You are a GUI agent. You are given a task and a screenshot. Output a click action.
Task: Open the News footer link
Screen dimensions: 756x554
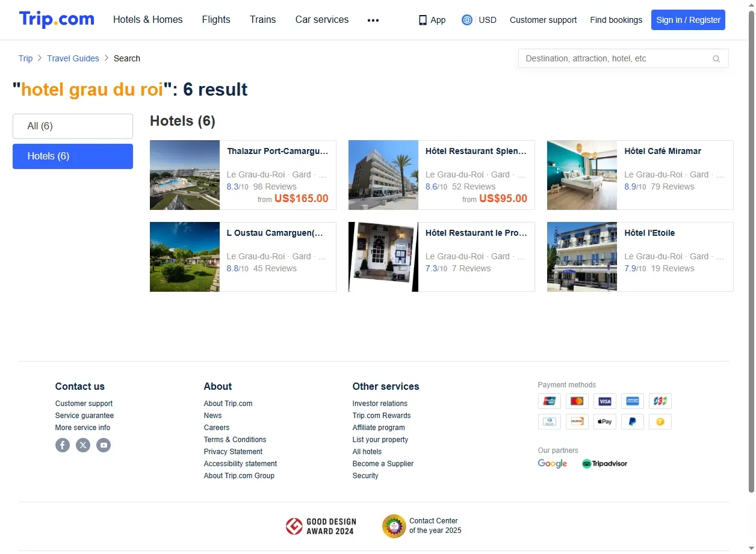tap(212, 416)
